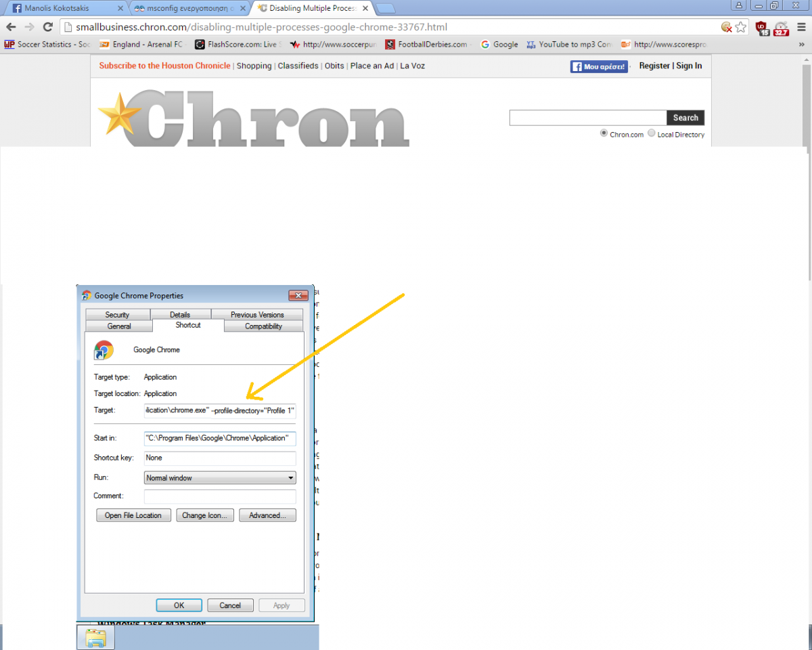Viewport: 812px width, 650px height.
Task: Click Open File Location button
Action: (133, 515)
